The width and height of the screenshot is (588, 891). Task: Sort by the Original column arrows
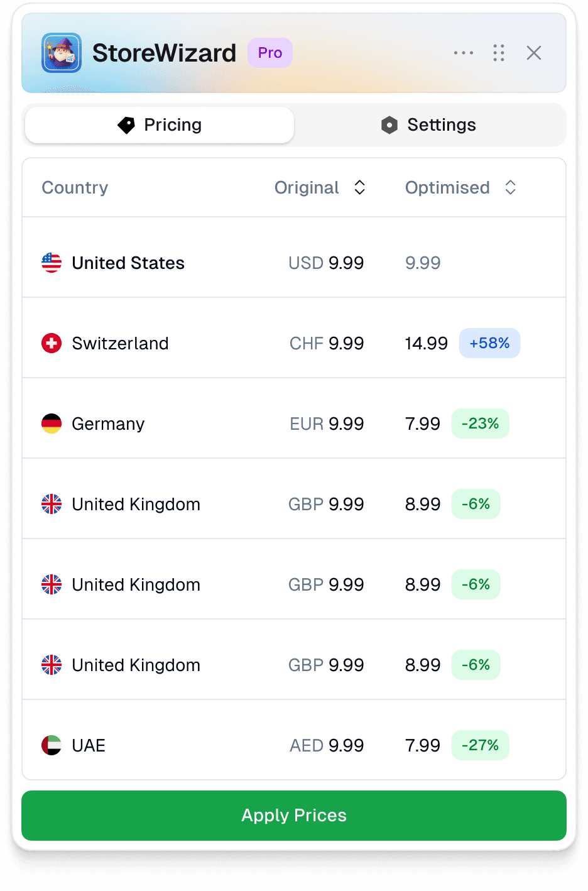point(359,187)
